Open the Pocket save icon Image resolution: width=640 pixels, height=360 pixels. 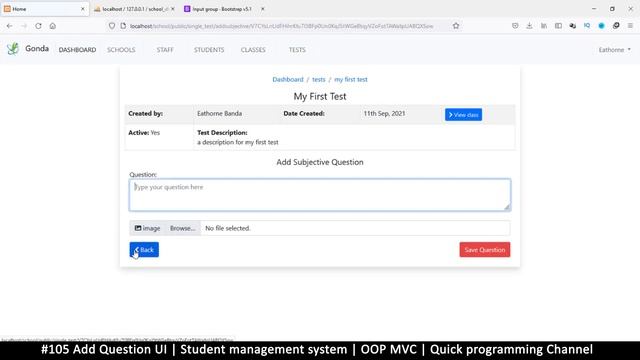515,26
